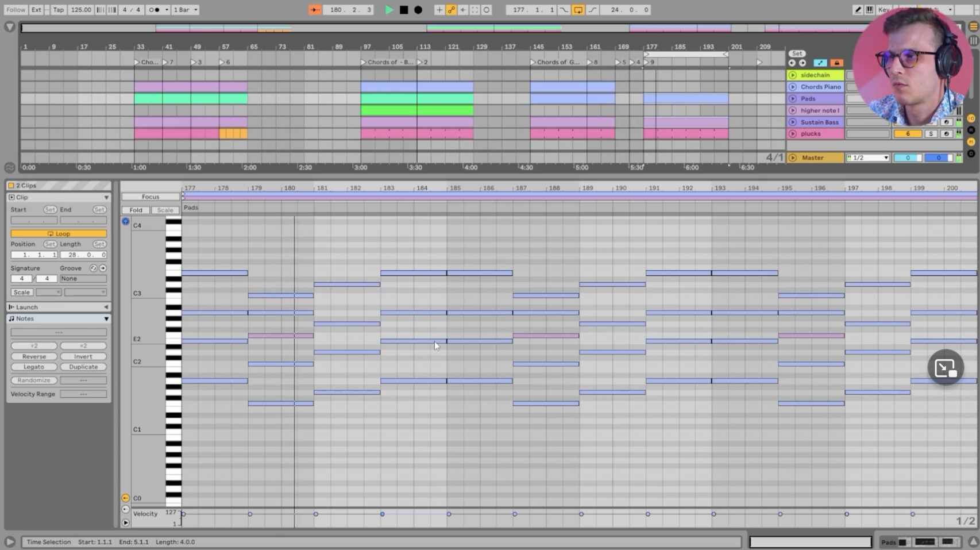Toggle the Follow button
This screenshot has height=550, width=980.
tap(16, 10)
